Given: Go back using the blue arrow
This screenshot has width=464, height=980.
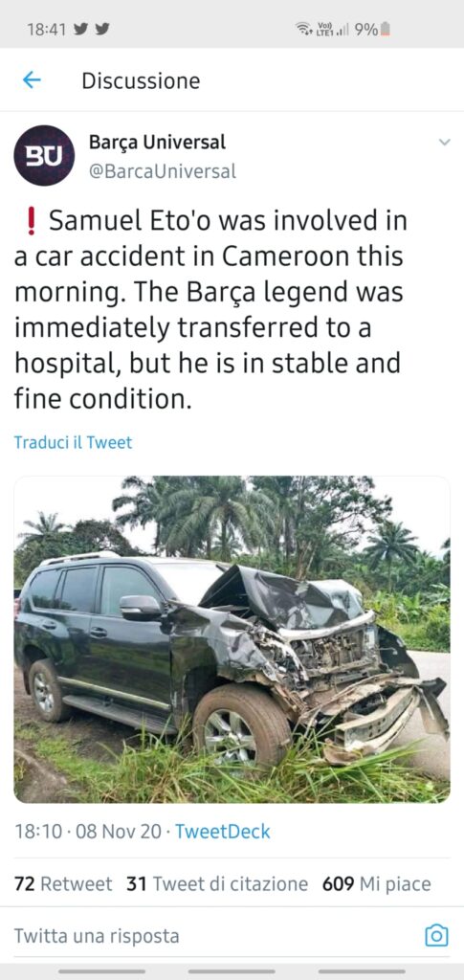Looking at the screenshot, I should pos(32,80).
